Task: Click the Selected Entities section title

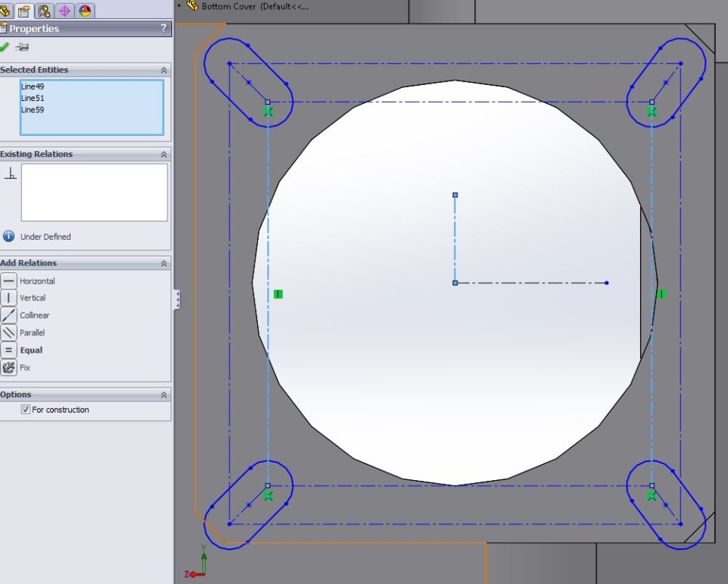Action: 34,70
